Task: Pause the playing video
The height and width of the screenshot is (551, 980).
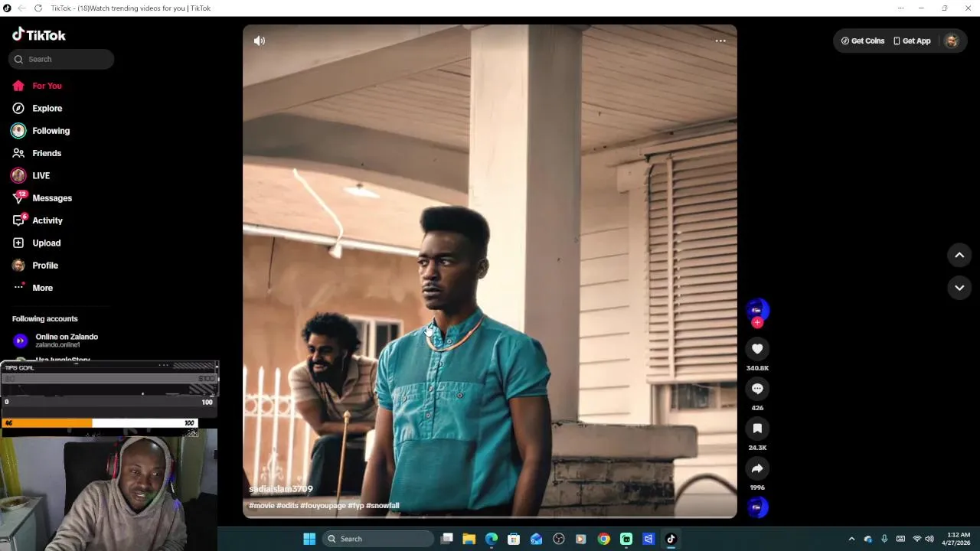Action: (490, 272)
